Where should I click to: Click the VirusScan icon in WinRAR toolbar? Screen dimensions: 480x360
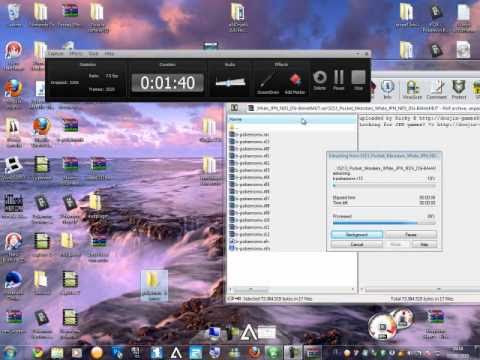[412, 89]
